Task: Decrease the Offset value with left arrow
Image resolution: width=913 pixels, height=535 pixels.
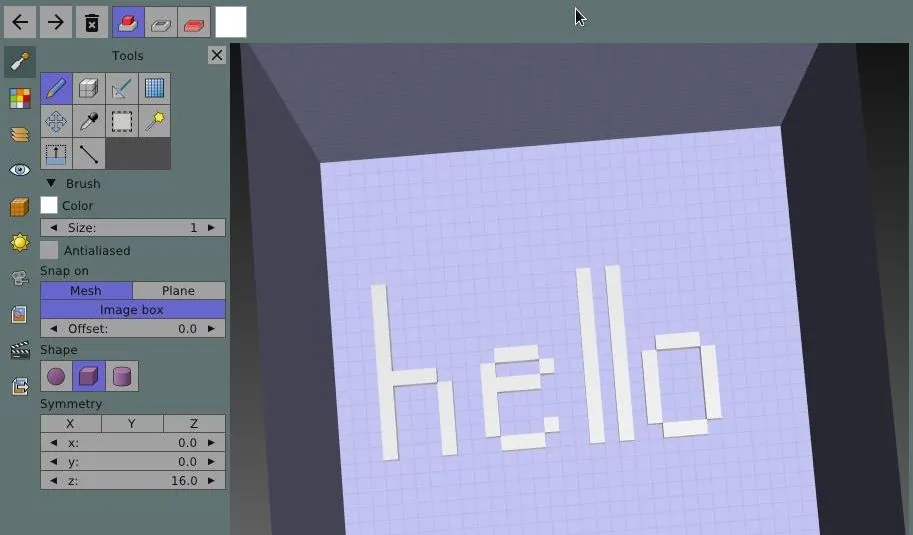Action: [54, 329]
